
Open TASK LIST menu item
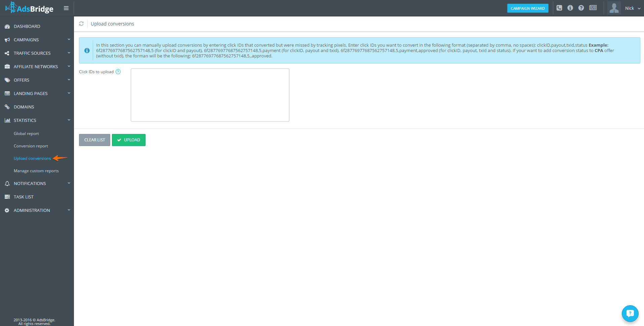[24, 197]
